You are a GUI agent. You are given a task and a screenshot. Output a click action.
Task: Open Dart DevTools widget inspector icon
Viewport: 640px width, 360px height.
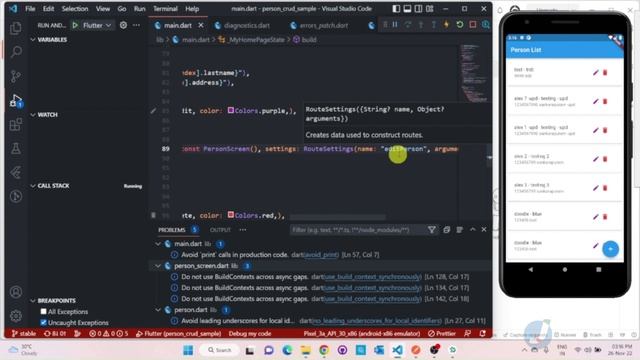tap(486, 25)
